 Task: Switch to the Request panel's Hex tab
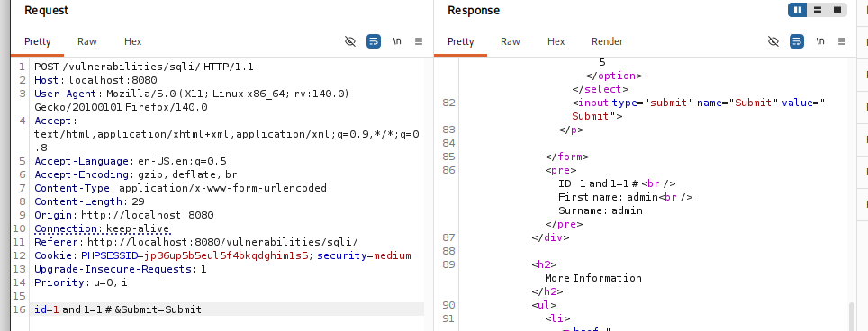(133, 41)
